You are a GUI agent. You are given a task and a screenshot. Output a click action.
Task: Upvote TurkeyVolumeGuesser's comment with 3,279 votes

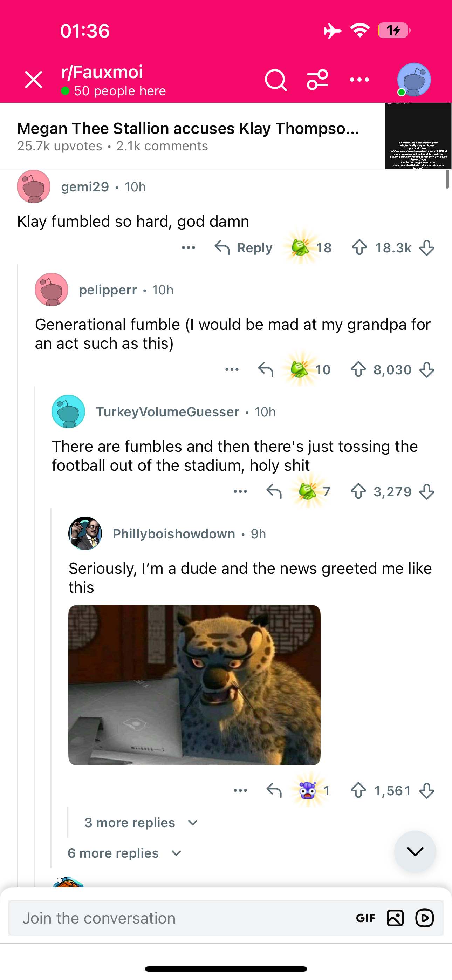coord(358,491)
